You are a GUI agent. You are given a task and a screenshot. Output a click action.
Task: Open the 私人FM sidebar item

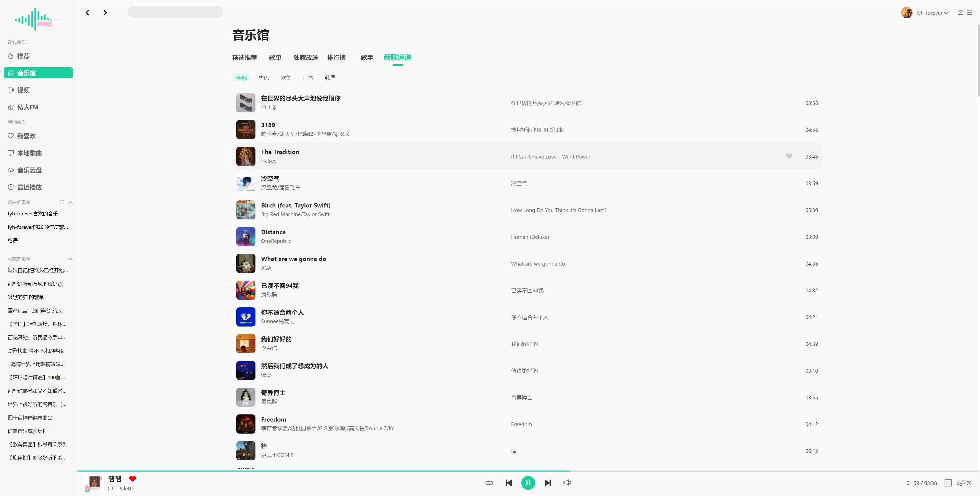tap(28, 107)
